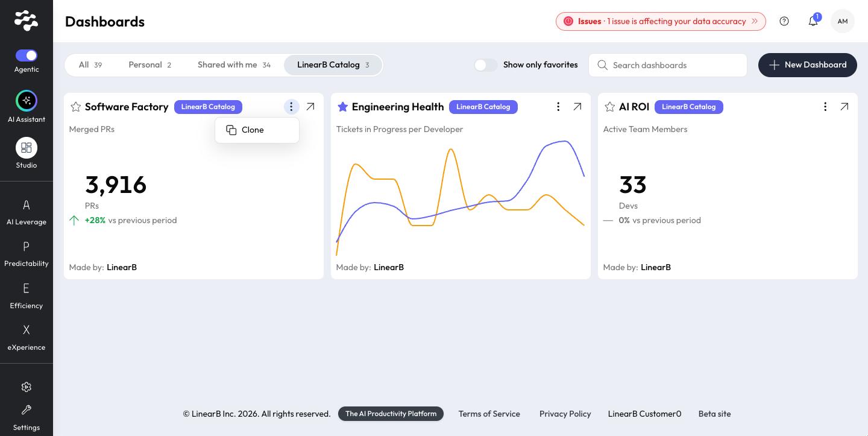Screen dimensions: 868x436
Task: Open Engineering Health via arrow icon
Action: [577, 107]
